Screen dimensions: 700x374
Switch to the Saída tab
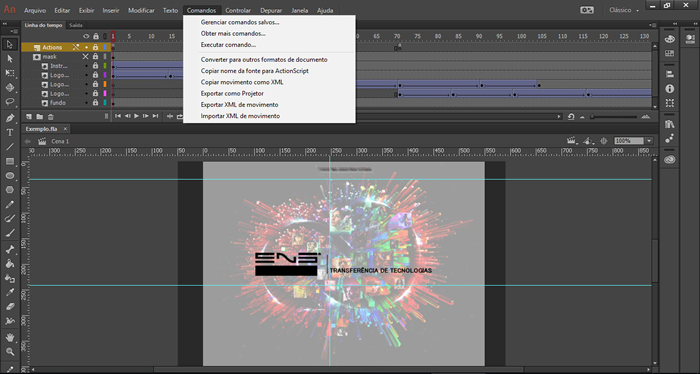click(x=75, y=25)
